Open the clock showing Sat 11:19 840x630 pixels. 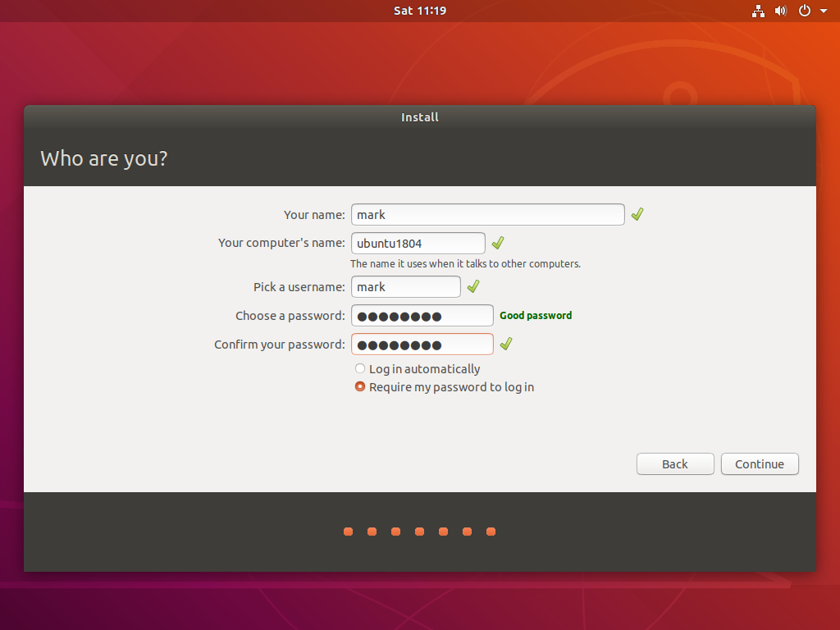pos(420,11)
